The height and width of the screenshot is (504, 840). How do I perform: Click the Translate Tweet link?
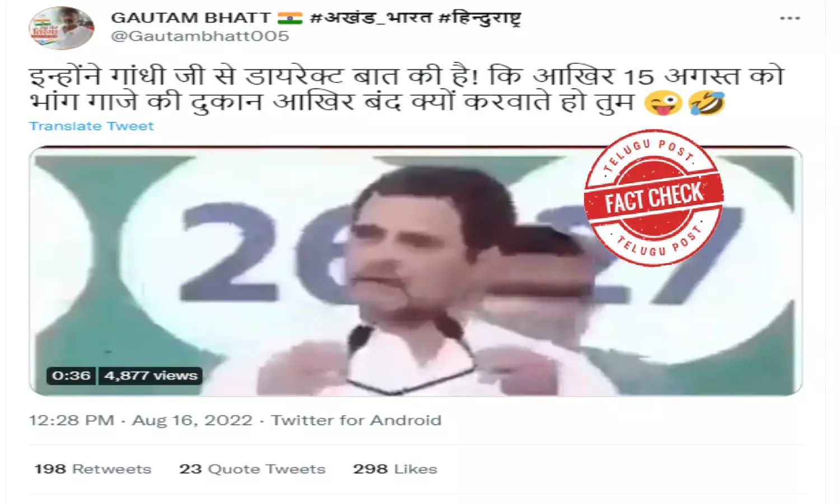click(x=91, y=126)
